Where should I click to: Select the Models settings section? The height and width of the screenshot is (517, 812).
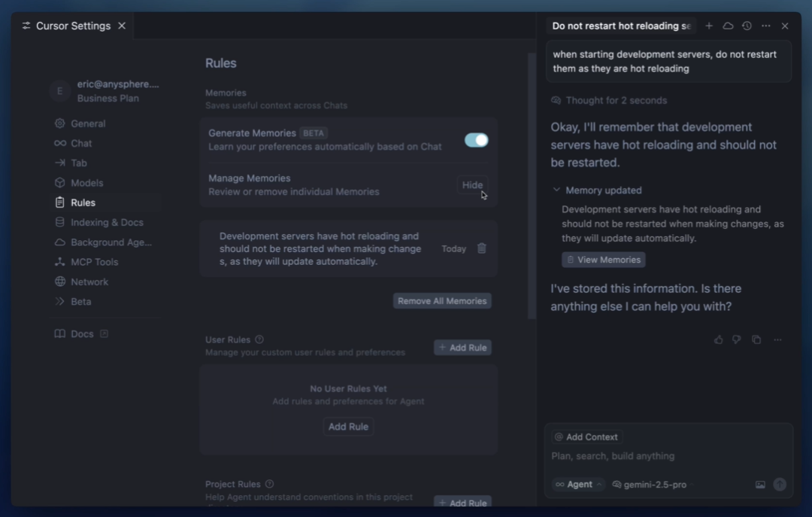[86, 183]
